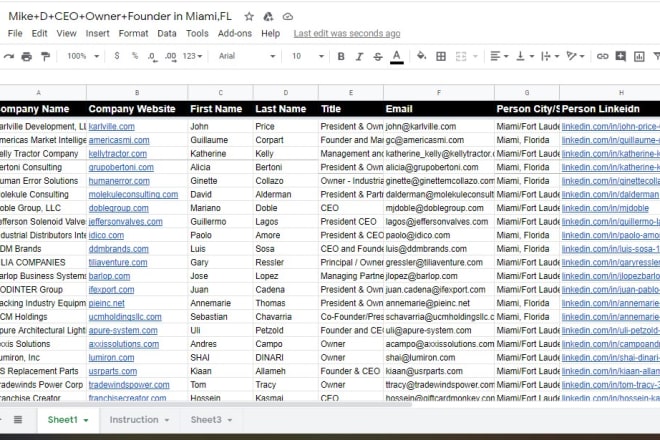
Task: Expand the Instruction tab options arrow
Action: click(167, 420)
